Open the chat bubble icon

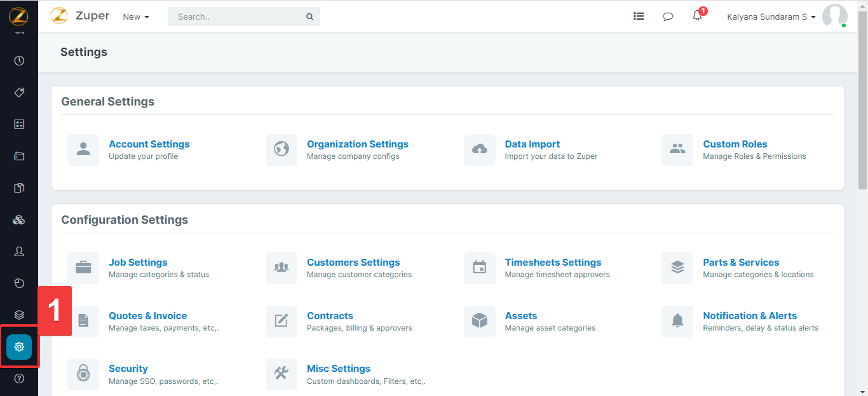(668, 17)
